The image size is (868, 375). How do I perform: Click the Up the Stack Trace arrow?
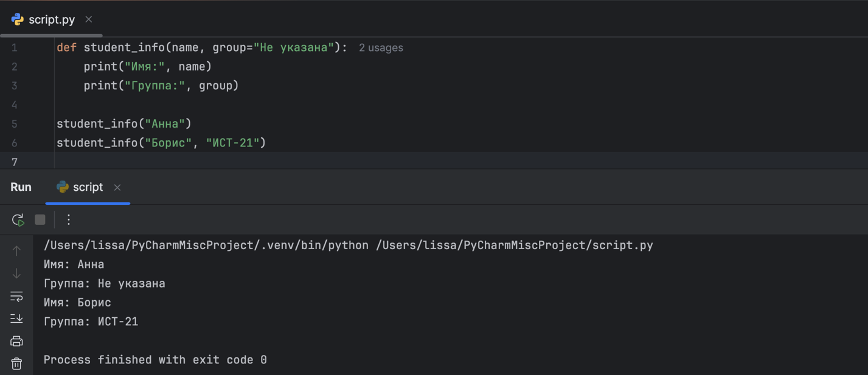pyautogui.click(x=16, y=250)
